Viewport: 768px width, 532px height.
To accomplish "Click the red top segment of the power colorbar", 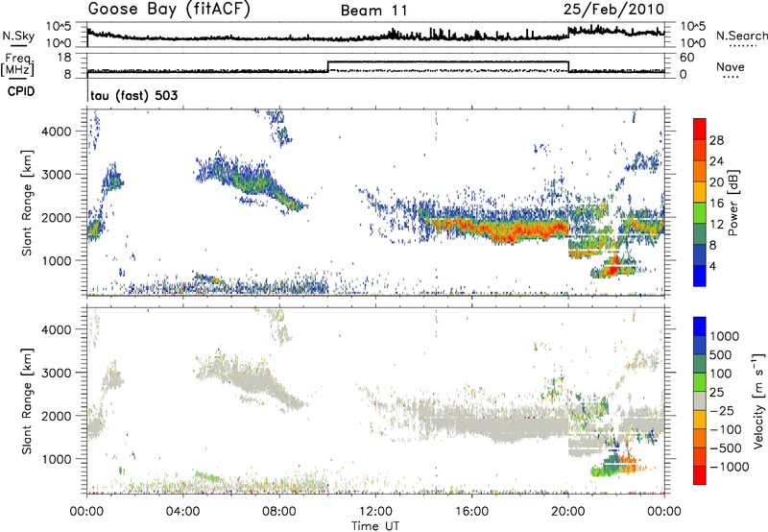I will [x=700, y=130].
